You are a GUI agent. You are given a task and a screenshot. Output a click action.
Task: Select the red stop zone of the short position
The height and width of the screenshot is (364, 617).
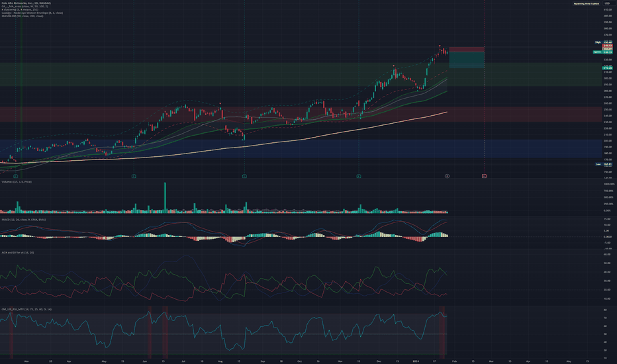click(466, 50)
